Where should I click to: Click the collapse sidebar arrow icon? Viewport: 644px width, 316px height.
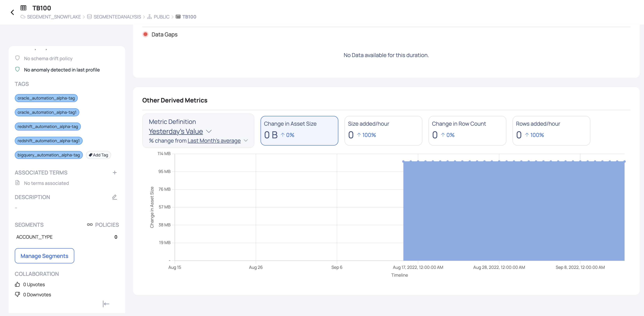click(106, 304)
